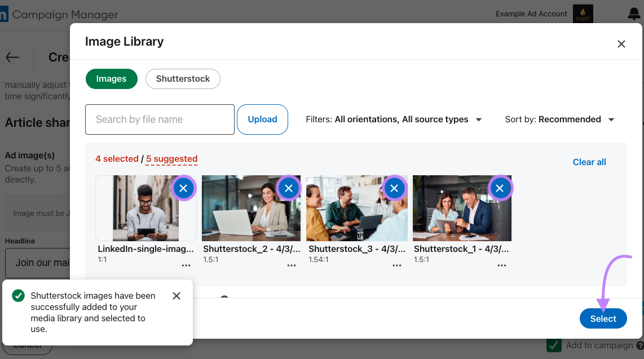Remove Shutterstock_2 using its blue X icon
Viewport: 644px width, 359px height.
click(289, 188)
